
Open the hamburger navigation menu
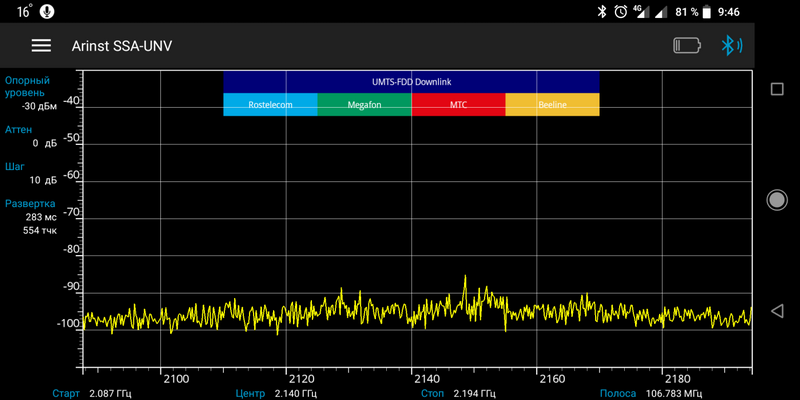(x=41, y=46)
